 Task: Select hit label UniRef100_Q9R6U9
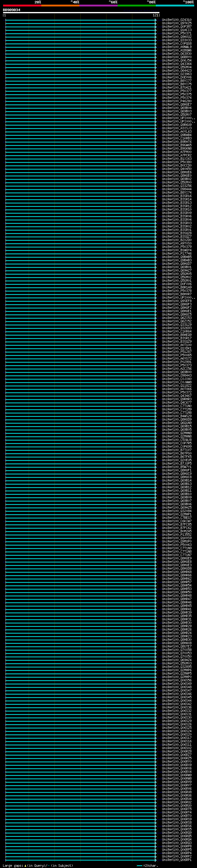[x=177, y=125]
